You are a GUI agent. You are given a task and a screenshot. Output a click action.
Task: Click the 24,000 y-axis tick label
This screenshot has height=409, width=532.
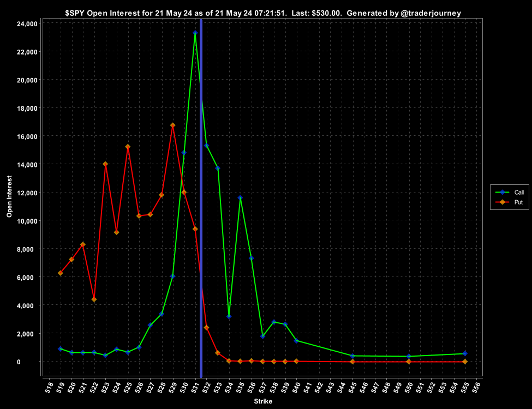coord(27,24)
